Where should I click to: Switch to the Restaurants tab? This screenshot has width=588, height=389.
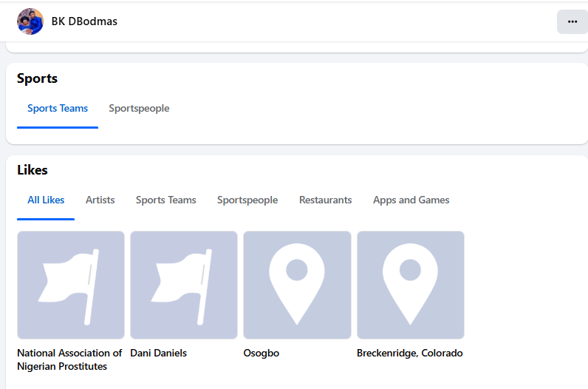click(x=325, y=200)
